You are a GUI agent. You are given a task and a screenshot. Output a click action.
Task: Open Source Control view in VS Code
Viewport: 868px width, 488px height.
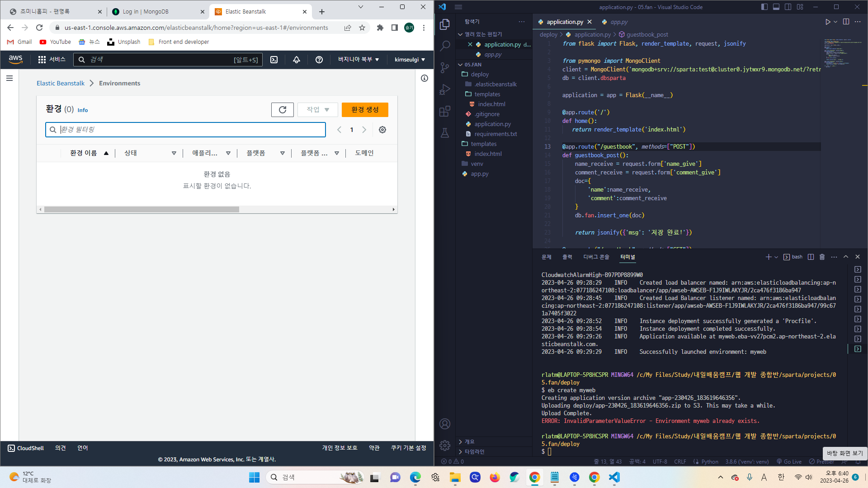tap(445, 67)
